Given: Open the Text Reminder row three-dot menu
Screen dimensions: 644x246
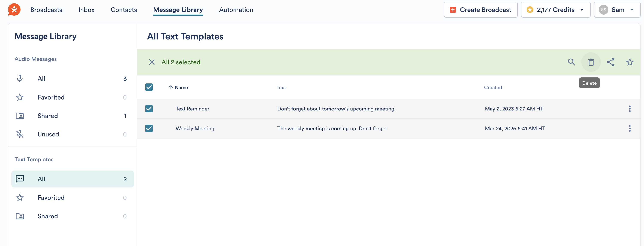Looking at the screenshot, I should (629, 109).
